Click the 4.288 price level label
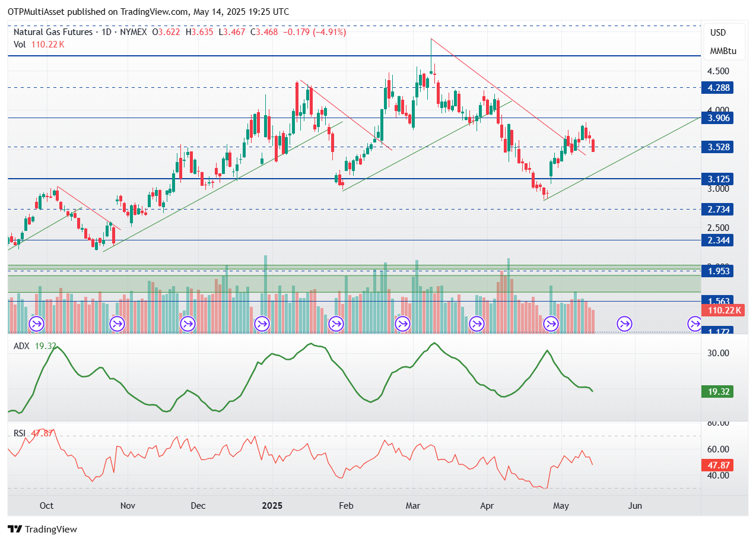The height and width of the screenshot is (542, 756). point(718,88)
